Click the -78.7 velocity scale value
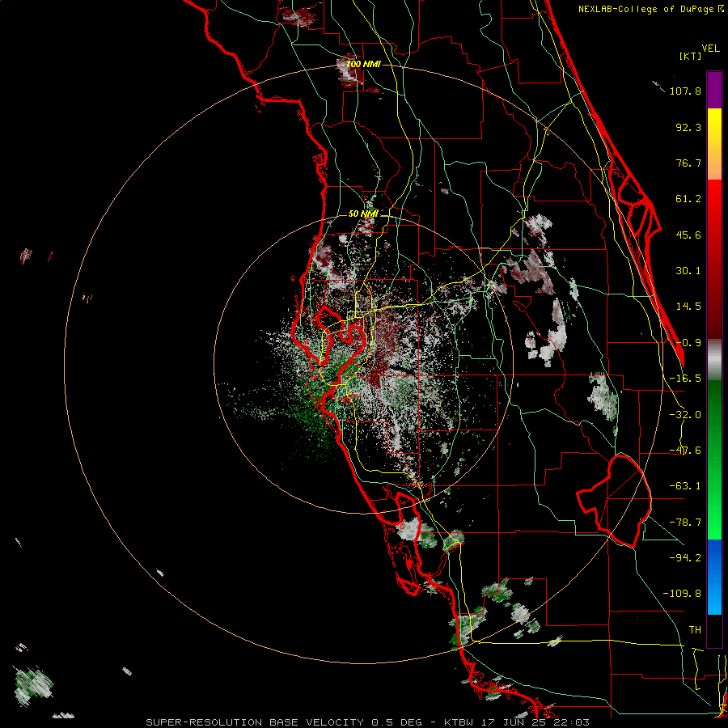728x728 pixels. click(x=685, y=523)
